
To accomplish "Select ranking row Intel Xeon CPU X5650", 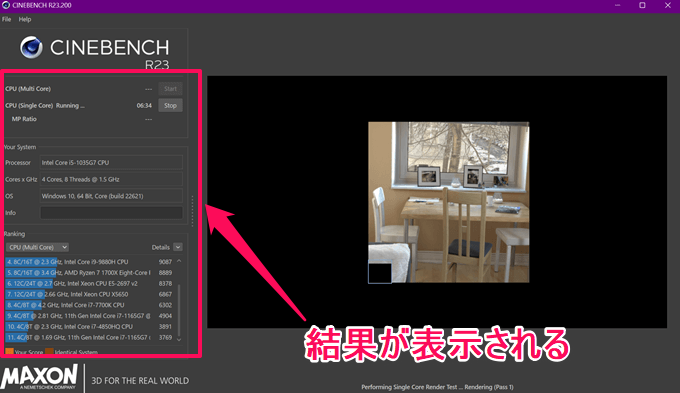I will pos(89,294).
